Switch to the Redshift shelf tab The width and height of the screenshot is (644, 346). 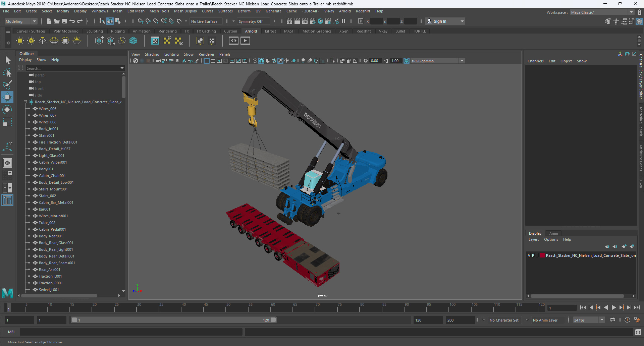pos(364,31)
